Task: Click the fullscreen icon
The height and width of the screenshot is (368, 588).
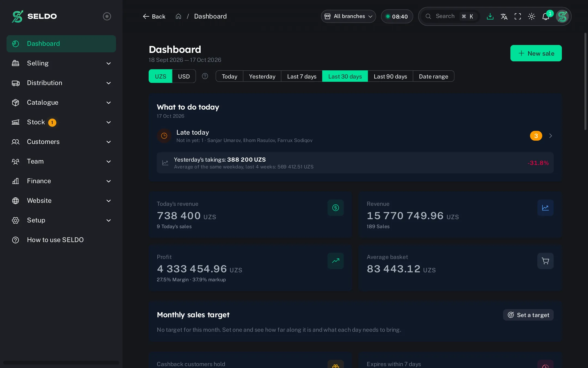Action: tap(518, 16)
